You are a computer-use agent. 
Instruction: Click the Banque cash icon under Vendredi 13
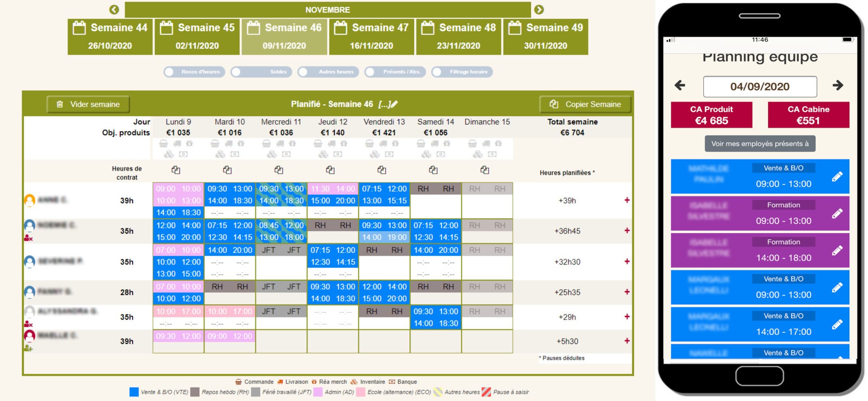coord(389,154)
